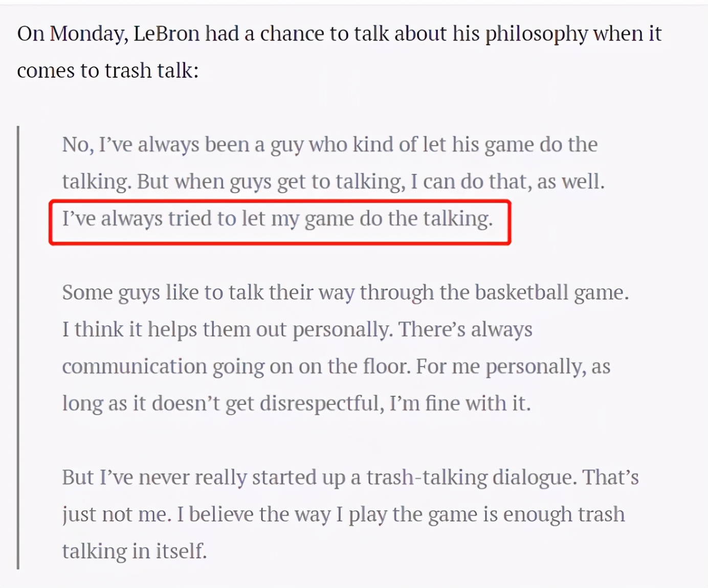The image size is (708, 588).
Task: Click the word "basketball" in the quote
Action: (521, 293)
